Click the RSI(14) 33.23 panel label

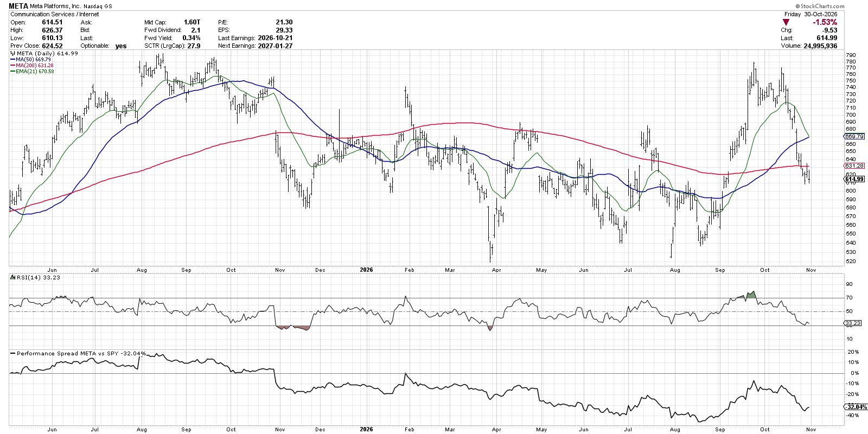pyautogui.click(x=39, y=277)
